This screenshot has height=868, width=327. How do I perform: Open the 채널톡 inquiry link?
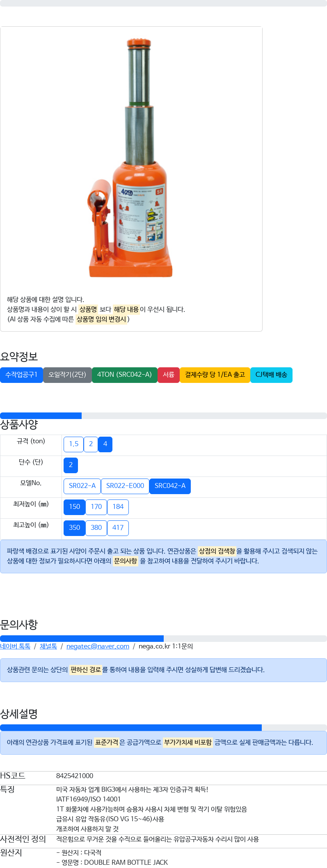tap(48, 646)
